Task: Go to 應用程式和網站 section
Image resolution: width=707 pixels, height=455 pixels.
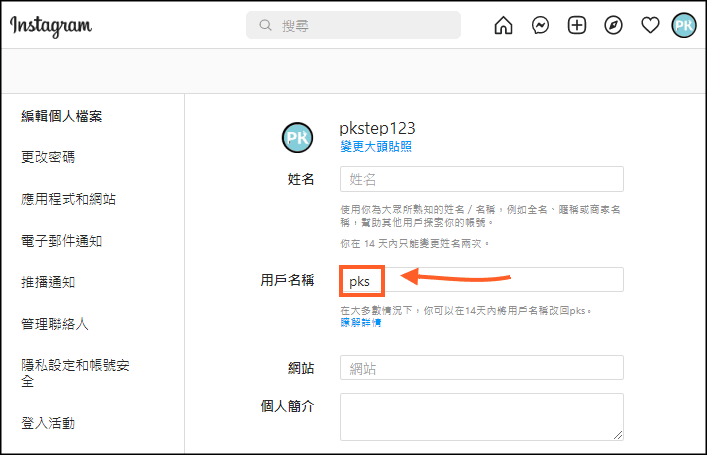Action: pyautogui.click(x=69, y=199)
